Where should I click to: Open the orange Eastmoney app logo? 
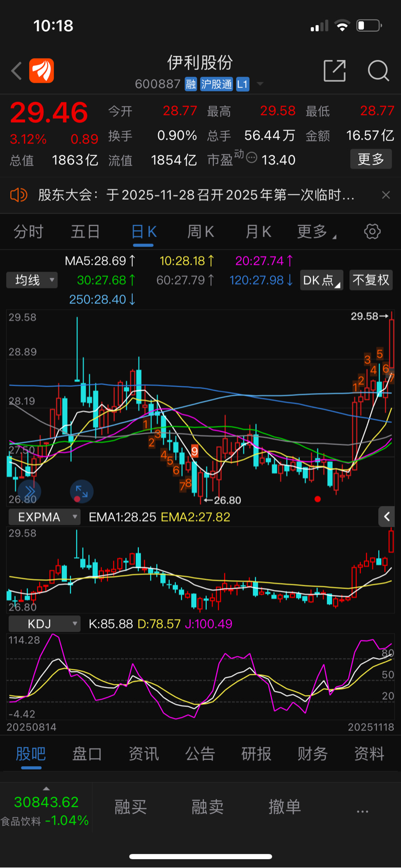coord(41,70)
